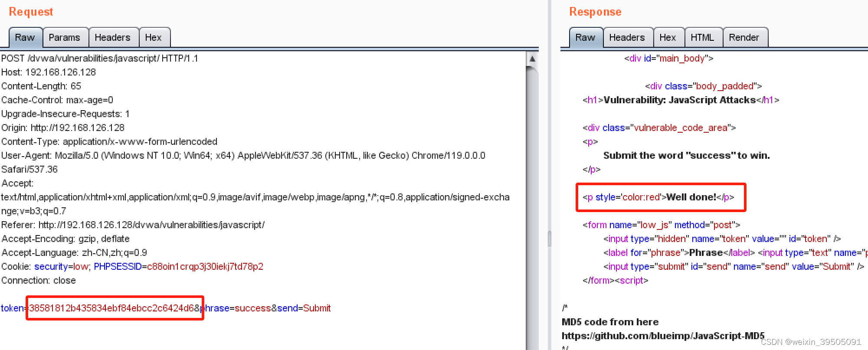Switch to the Request Raw tab
Viewport: 868px width, 350px height.
point(25,37)
